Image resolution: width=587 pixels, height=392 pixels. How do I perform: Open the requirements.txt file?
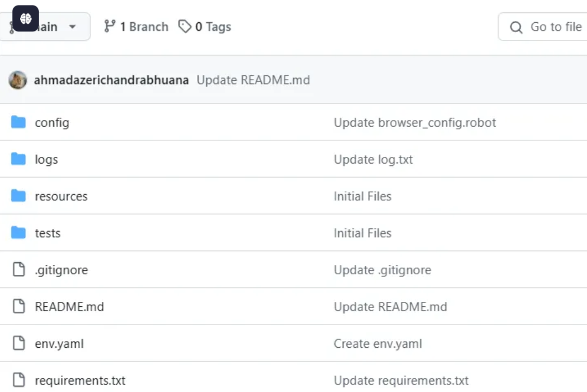[80, 380]
